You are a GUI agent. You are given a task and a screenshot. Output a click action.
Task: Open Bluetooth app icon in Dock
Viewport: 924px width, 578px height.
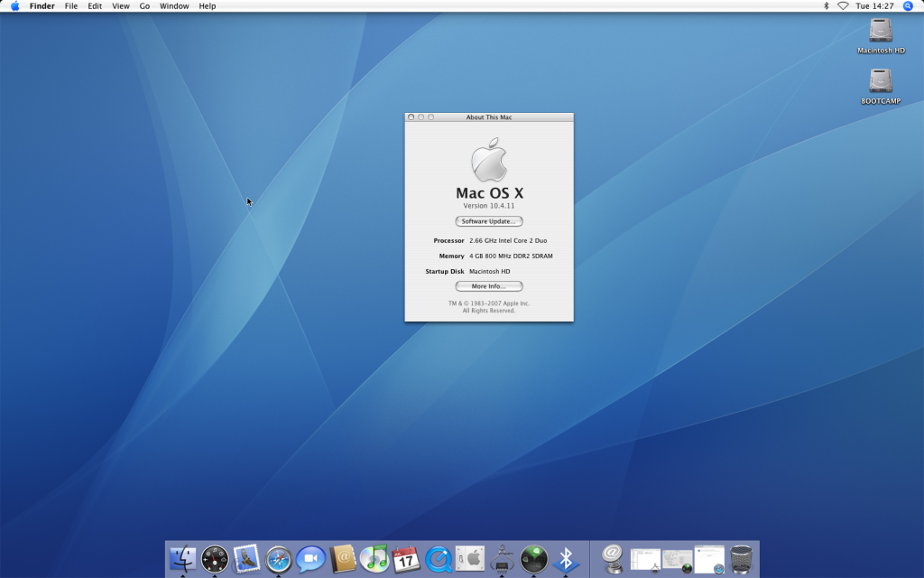coord(566,558)
